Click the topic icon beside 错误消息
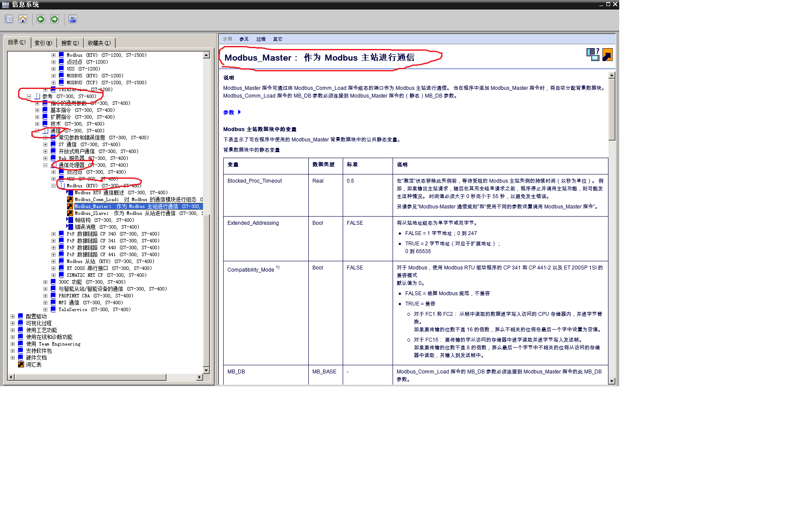Image resolution: width=811 pixels, height=532 pixels. tap(70, 227)
